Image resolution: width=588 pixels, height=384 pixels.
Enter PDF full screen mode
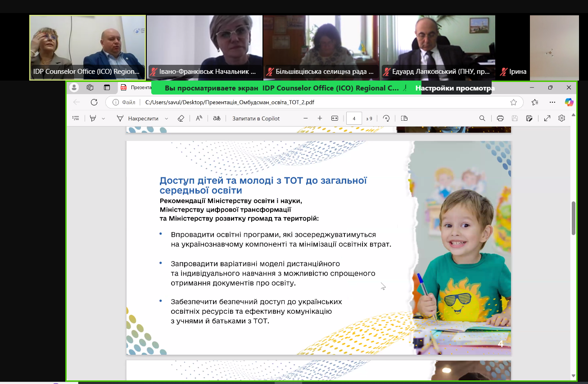coord(547,118)
